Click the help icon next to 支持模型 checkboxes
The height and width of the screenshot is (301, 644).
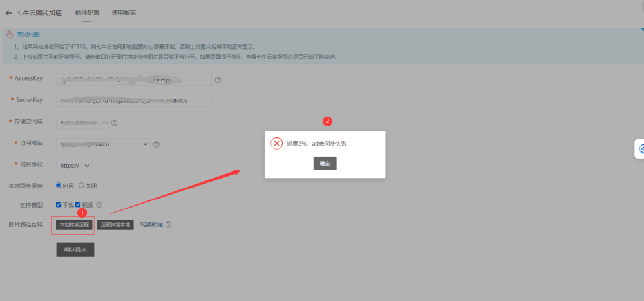[x=99, y=204]
